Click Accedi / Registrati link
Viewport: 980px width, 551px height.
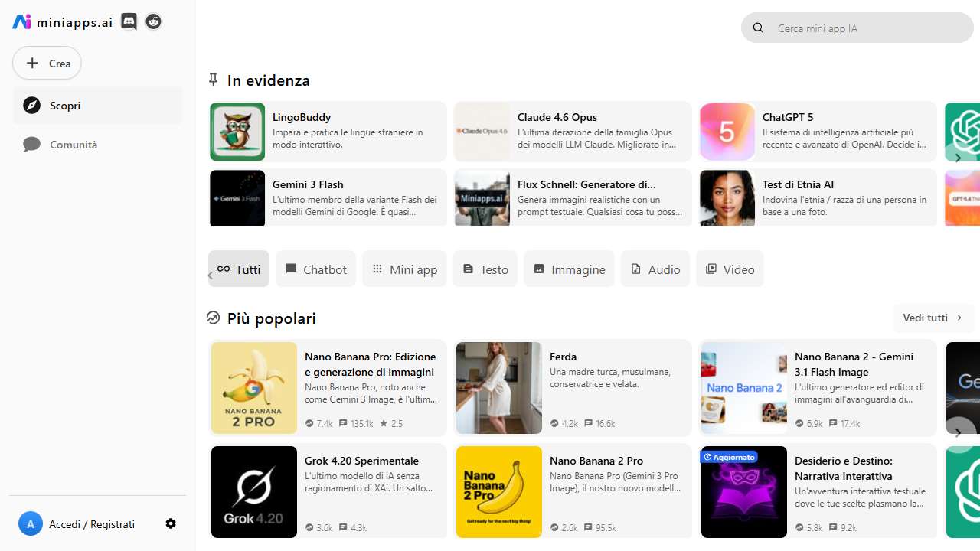tap(92, 524)
